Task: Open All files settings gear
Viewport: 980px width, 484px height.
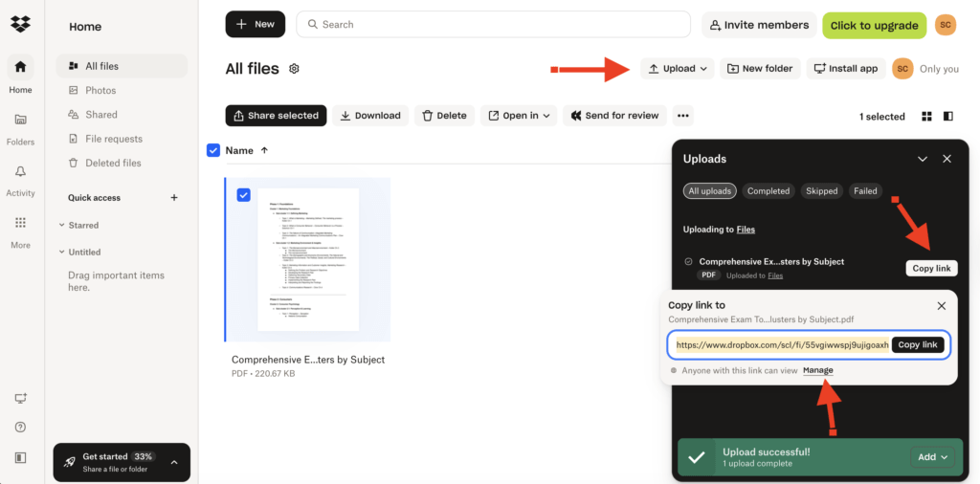Action: 294,69
